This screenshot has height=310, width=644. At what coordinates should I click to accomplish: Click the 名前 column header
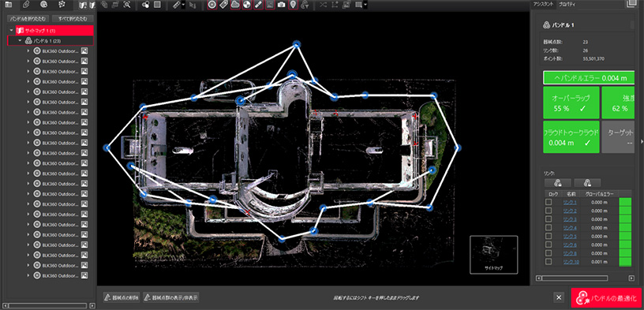(571, 193)
